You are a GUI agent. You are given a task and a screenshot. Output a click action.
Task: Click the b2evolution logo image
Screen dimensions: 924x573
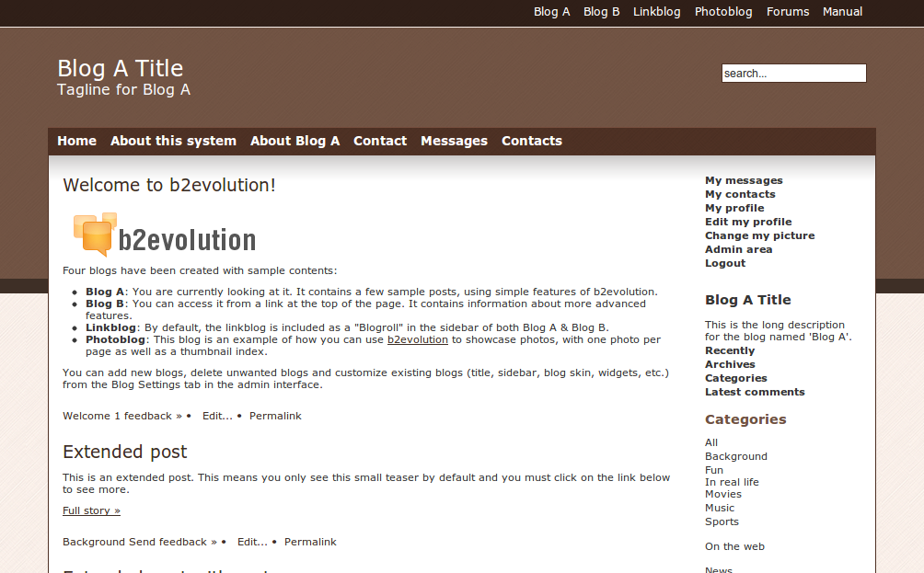click(165, 235)
